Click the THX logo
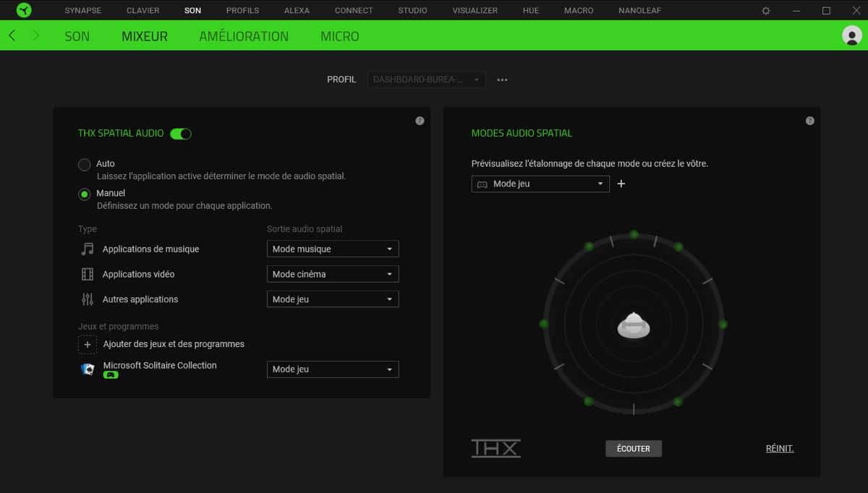Screen dimensions: 868x493 coord(495,448)
